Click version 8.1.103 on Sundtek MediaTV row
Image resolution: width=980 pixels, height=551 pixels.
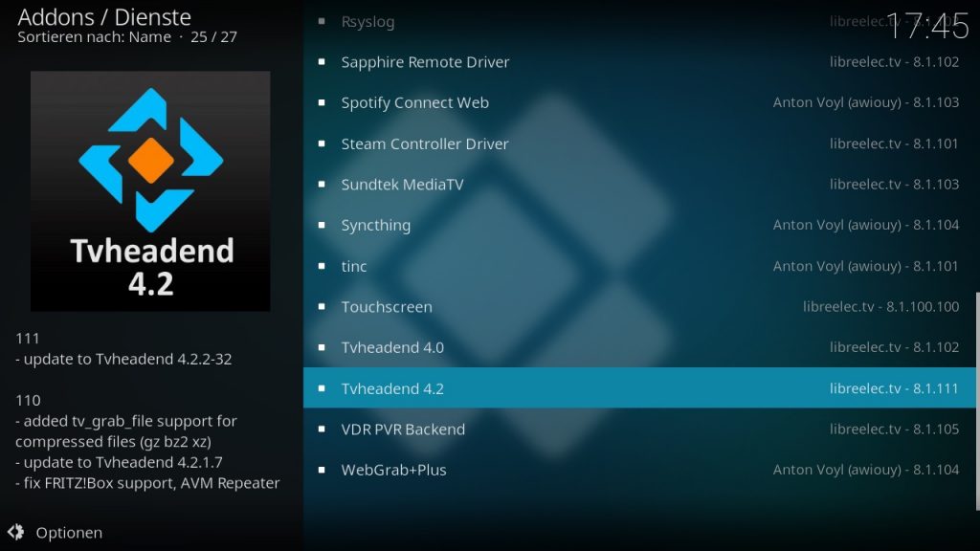pos(895,185)
